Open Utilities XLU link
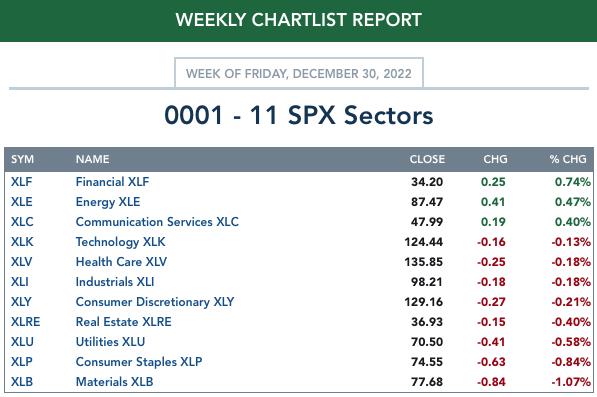 pos(110,342)
